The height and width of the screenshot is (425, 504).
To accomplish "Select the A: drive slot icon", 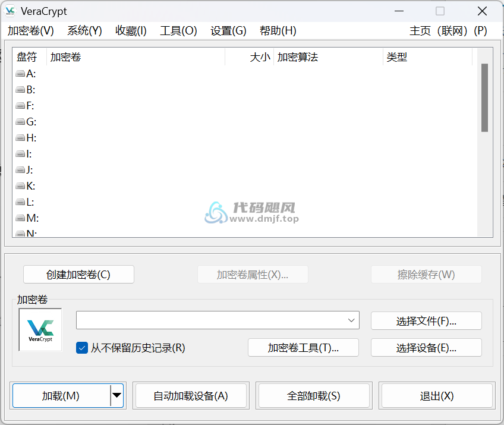I will pyautogui.click(x=20, y=74).
